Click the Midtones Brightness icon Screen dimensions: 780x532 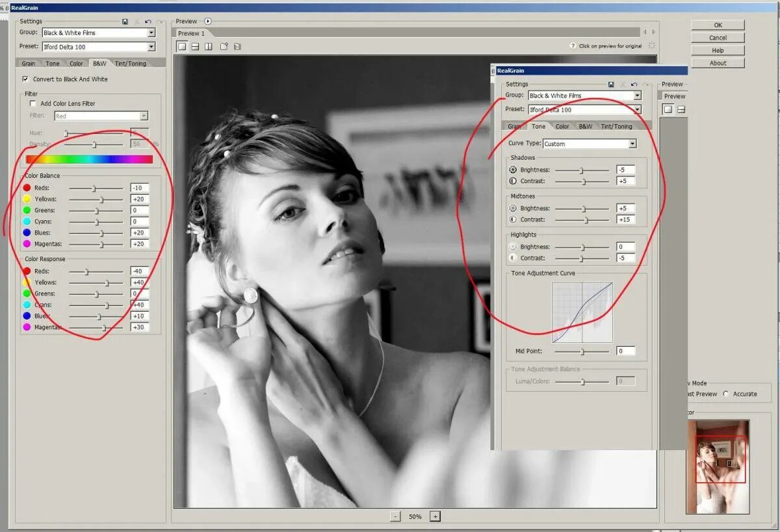click(x=513, y=209)
